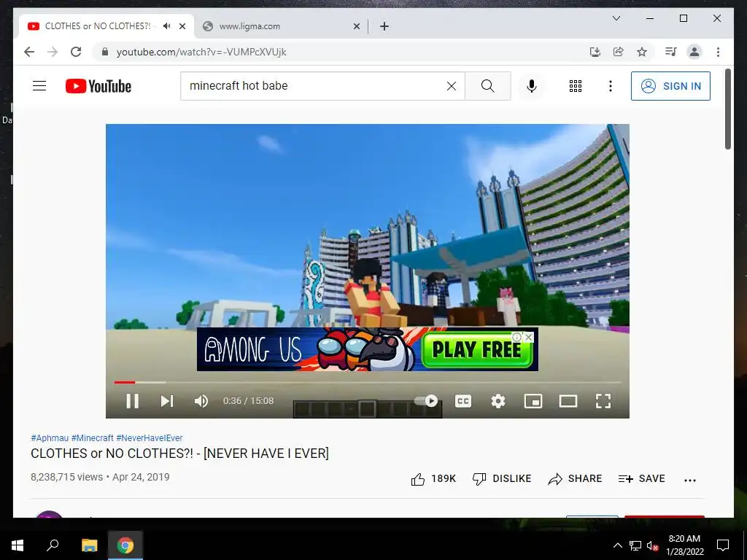Show hidden system tray icons
This screenshot has height=560, width=747.
617,545
